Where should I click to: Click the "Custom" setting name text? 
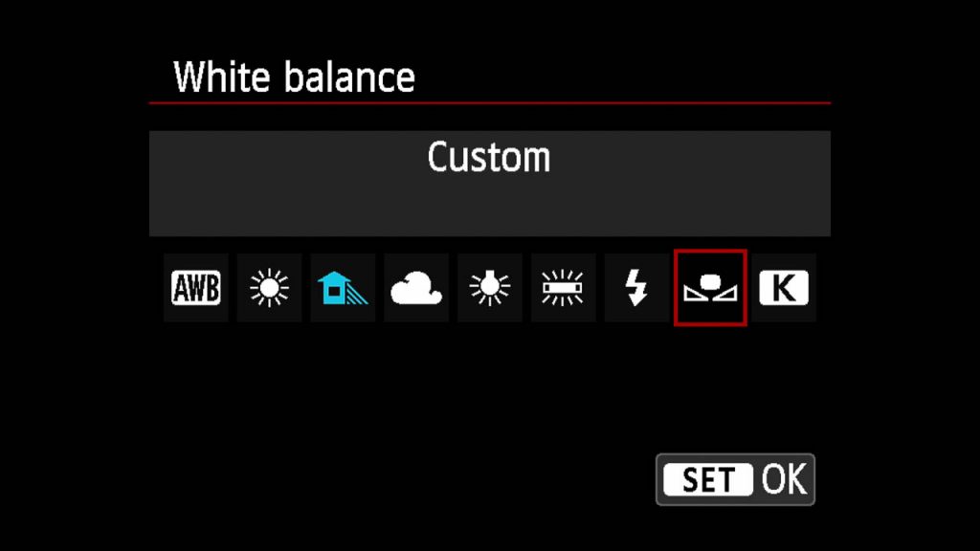pos(489,157)
